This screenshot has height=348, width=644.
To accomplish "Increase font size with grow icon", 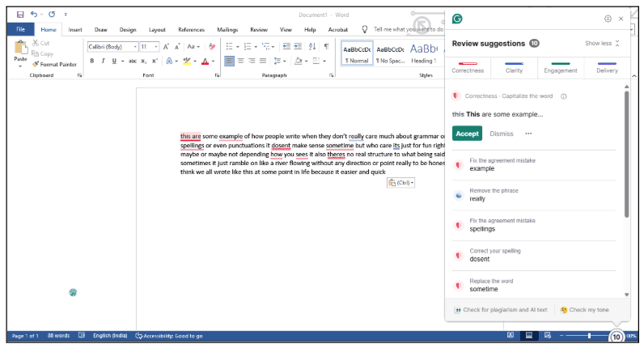I will [x=166, y=47].
